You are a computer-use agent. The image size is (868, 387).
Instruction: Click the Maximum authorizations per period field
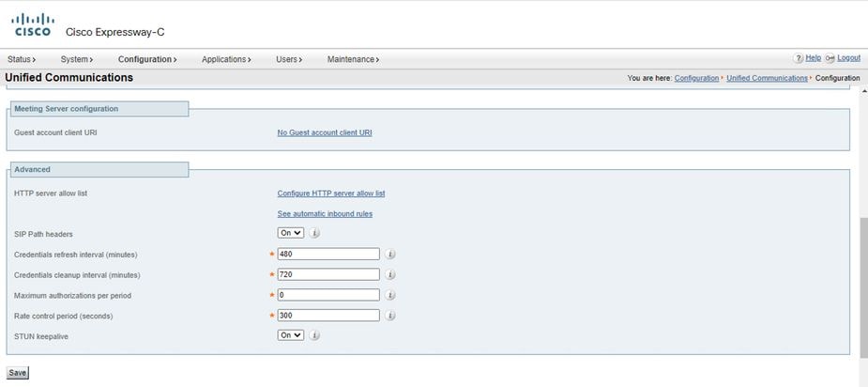coord(328,295)
